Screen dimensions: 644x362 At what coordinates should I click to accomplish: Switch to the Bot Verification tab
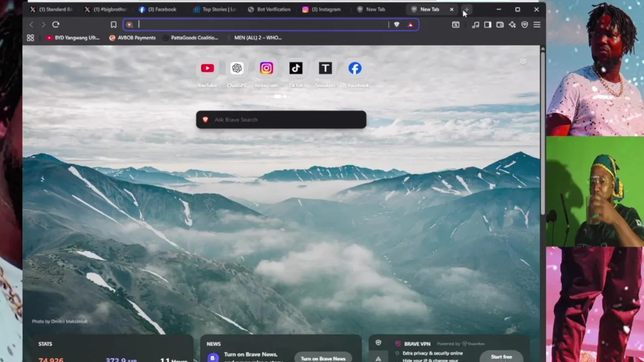click(x=269, y=9)
